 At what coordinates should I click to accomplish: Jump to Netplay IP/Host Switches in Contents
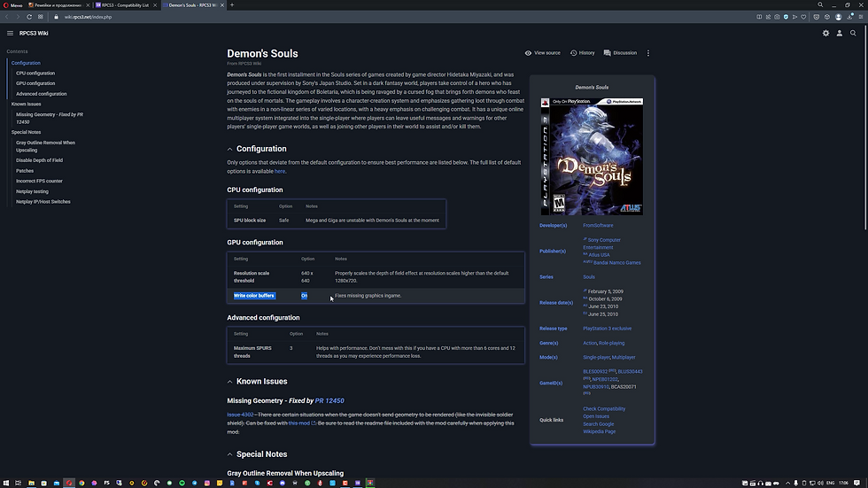[x=43, y=202]
